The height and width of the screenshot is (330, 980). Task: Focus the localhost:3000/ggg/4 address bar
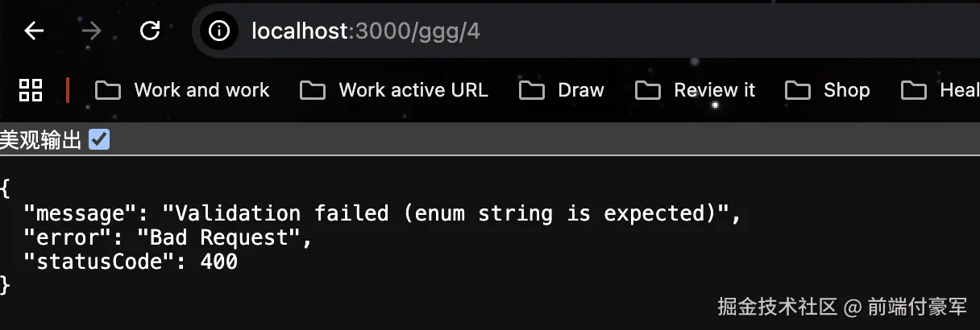[x=587, y=31]
